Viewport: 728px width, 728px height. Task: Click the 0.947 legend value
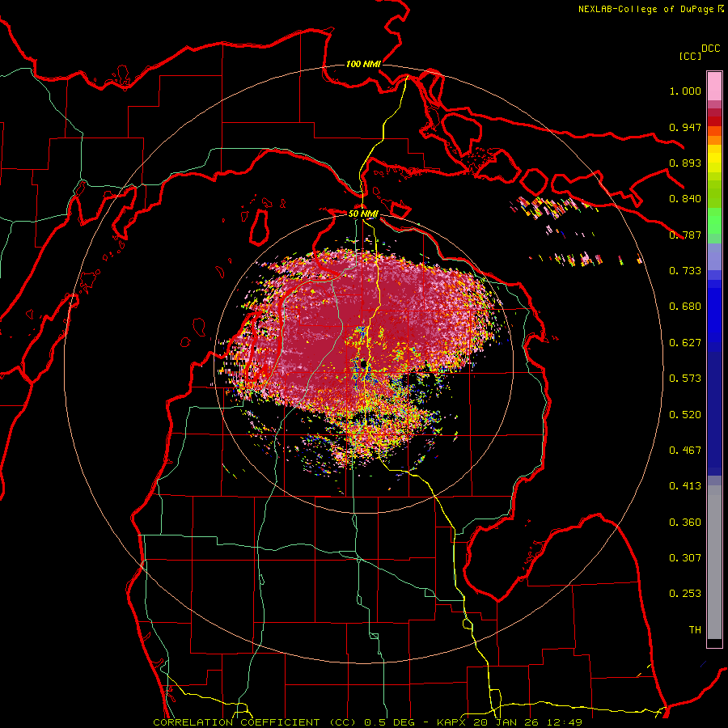coord(685,127)
